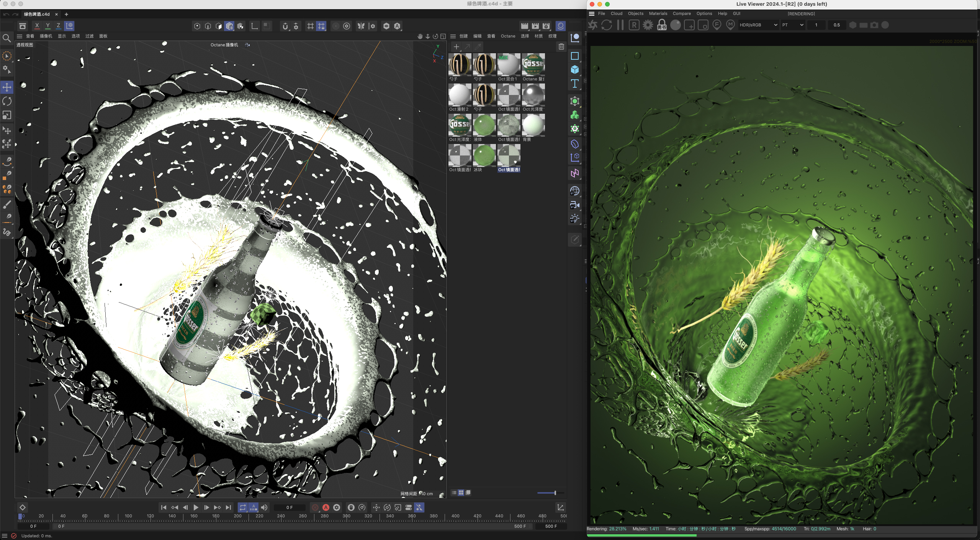Open the Live Viewer Objects menu
Image resolution: width=980 pixels, height=540 pixels.
point(636,14)
